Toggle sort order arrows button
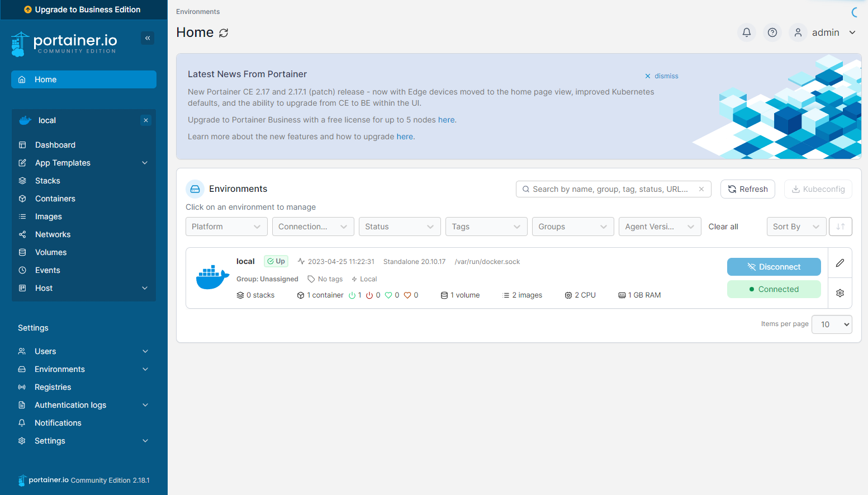The height and width of the screenshot is (495, 868). click(x=841, y=227)
